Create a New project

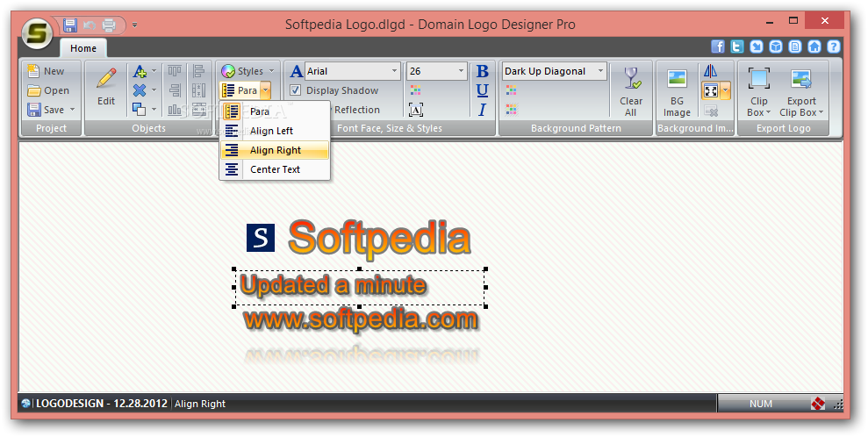click(46, 71)
